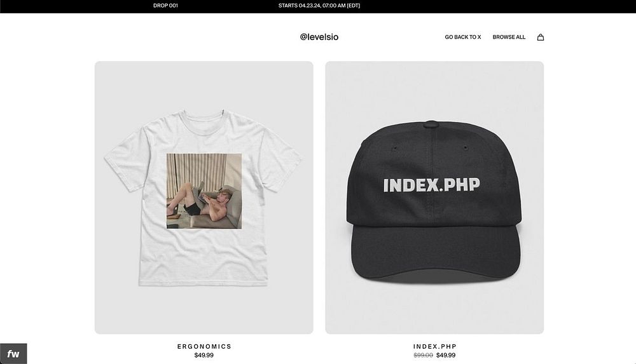The height and width of the screenshot is (364, 636).
Task: Click the STARTS 04.23.24 announcement text
Action: click(319, 6)
